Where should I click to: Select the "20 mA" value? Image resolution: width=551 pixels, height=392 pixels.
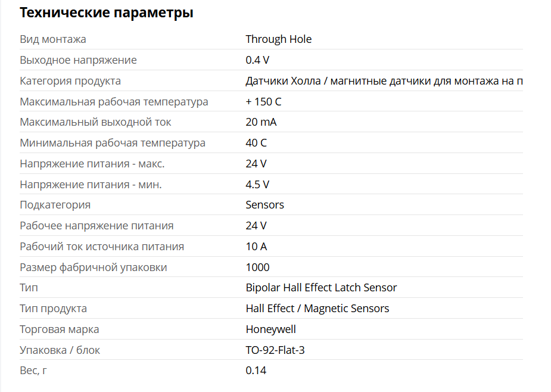[261, 122]
